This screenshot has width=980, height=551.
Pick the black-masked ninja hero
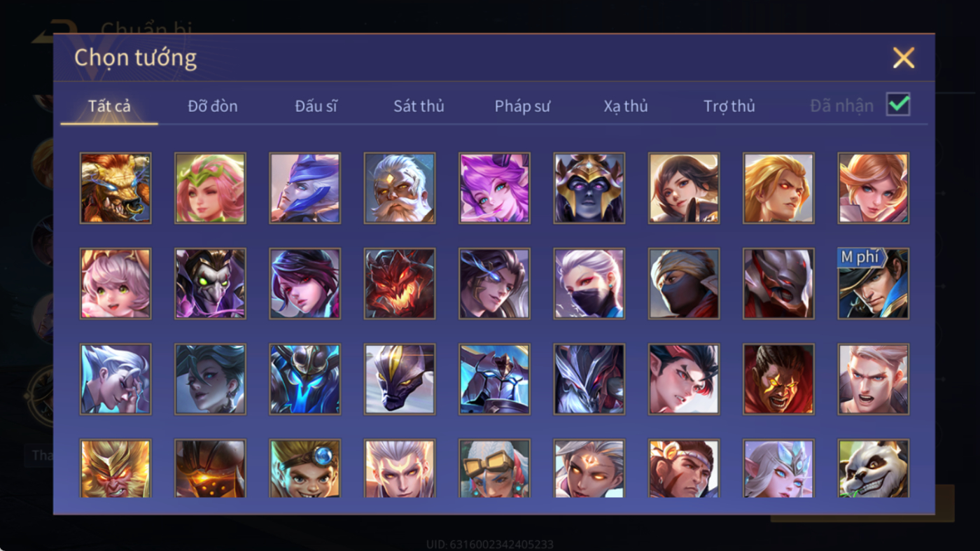(x=684, y=284)
